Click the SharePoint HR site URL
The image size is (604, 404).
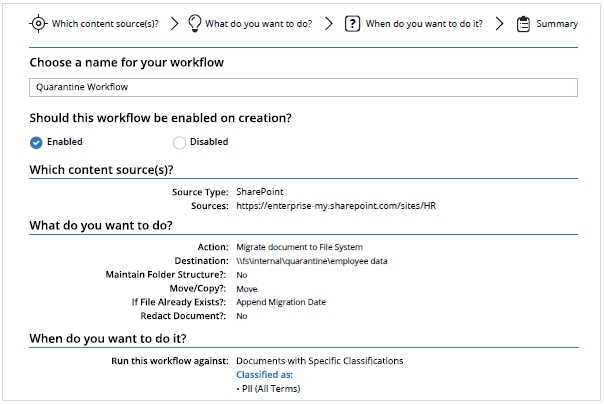(336, 206)
